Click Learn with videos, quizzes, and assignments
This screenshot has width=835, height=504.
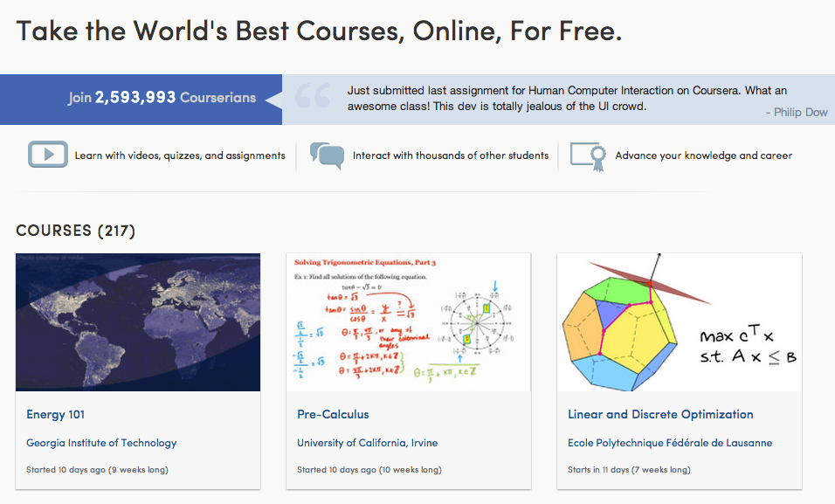[180, 155]
